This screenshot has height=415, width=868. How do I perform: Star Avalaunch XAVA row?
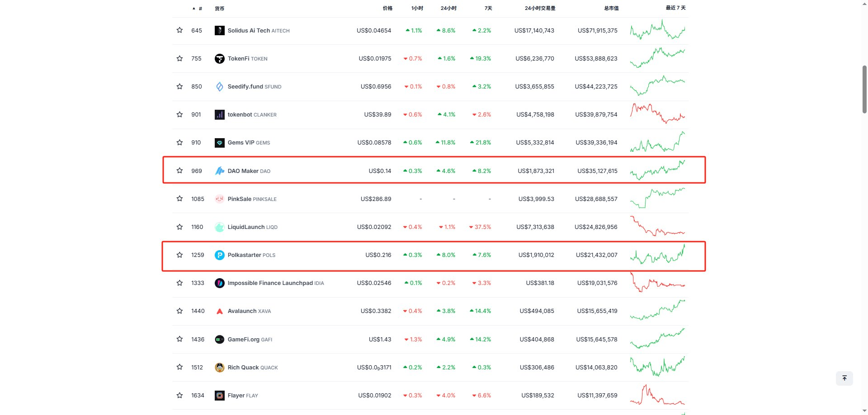tap(179, 311)
